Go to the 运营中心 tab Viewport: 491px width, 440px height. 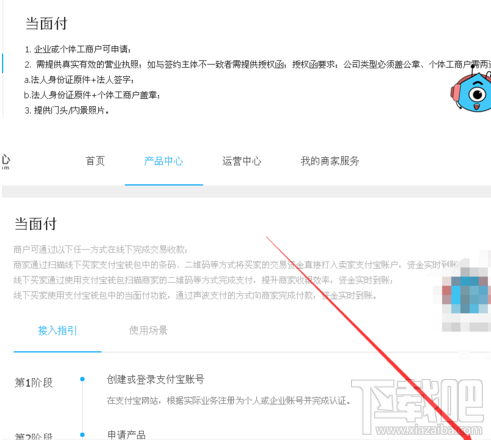[242, 161]
